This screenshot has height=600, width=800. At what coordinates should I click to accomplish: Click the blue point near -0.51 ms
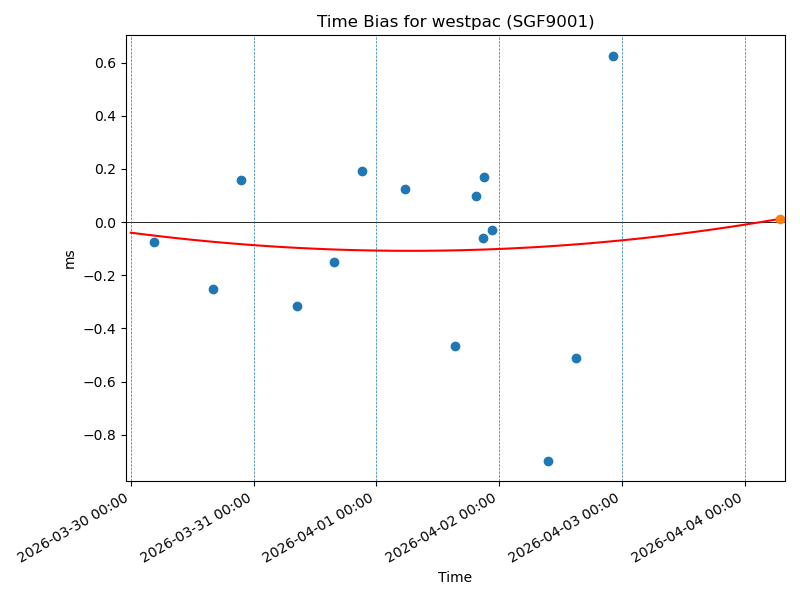coord(576,358)
